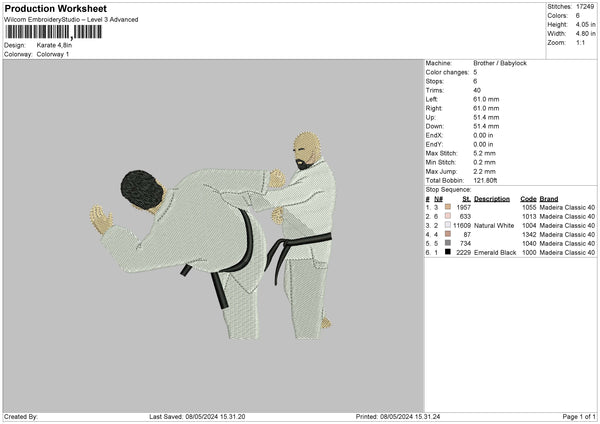
Task: Select the Max Jump value 2.2 mm
Action: point(484,171)
